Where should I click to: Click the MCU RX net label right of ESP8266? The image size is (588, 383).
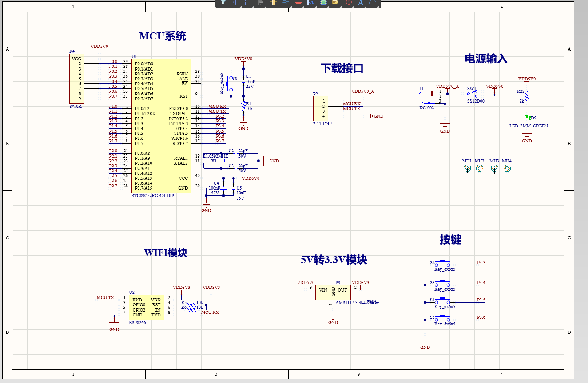[x=210, y=312]
